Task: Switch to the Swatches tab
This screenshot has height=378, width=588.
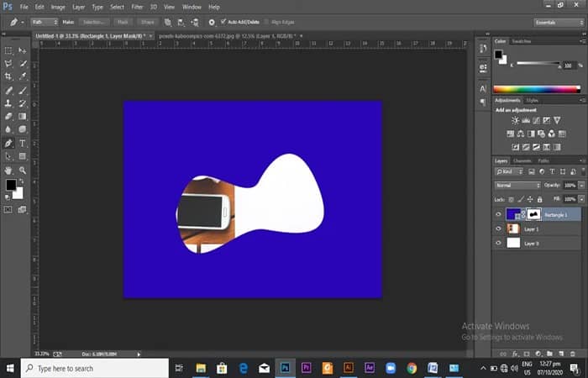Action: (522, 41)
